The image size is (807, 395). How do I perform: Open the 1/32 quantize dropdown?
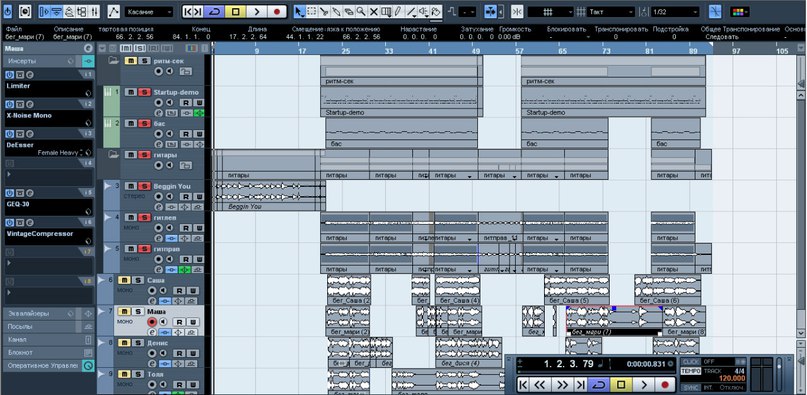[x=676, y=11]
